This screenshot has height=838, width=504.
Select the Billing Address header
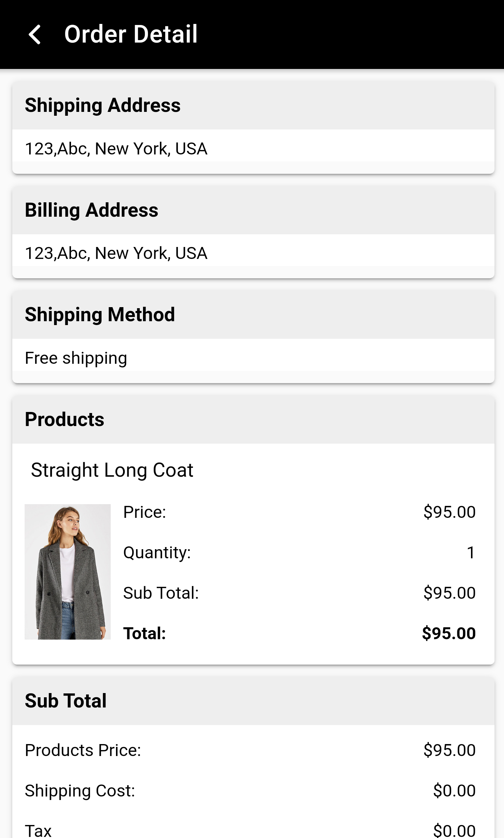pyautogui.click(x=91, y=210)
